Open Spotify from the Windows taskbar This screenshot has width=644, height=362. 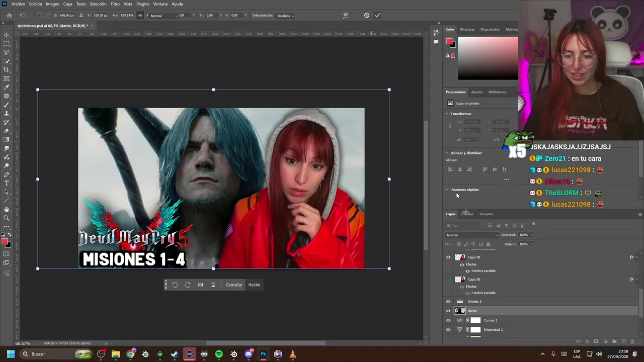[x=219, y=354]
